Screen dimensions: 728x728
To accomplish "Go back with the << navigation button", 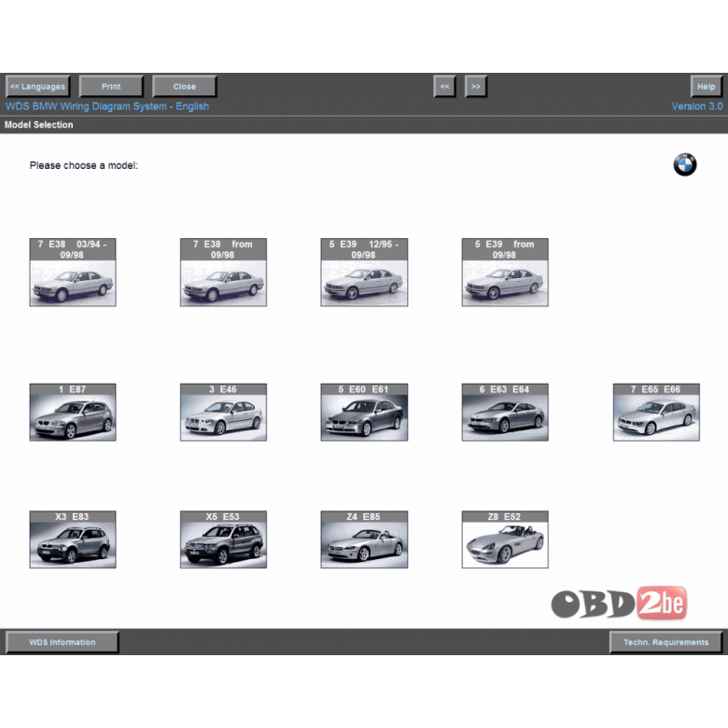I will tap(445, 87).
